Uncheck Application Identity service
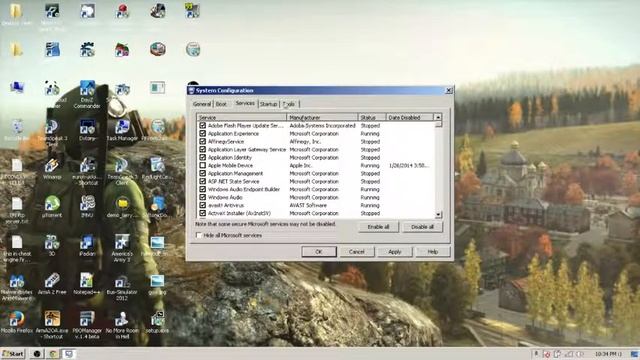This screenshot has width=640, height=360. click(x=202, y=158)
